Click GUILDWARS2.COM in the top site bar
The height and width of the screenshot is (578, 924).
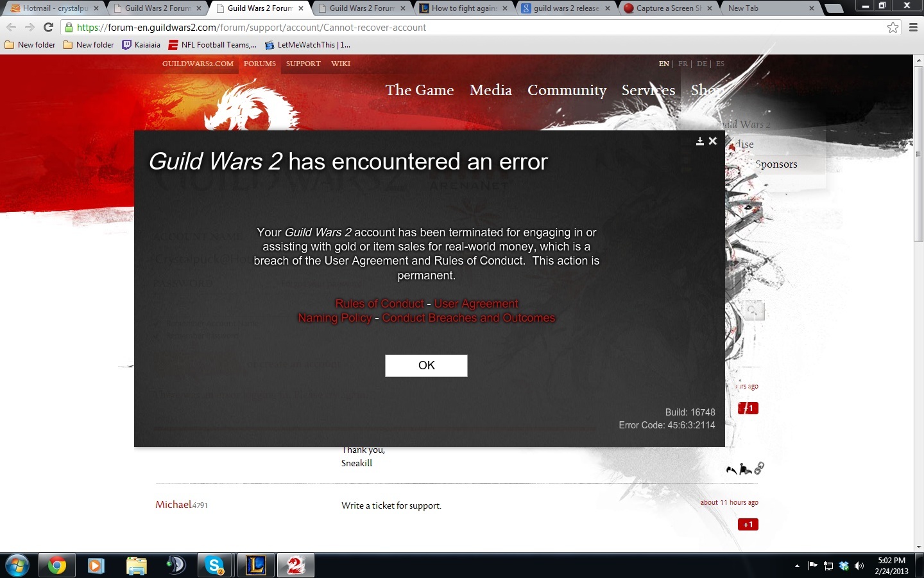pyautogui.click(x=198, y=64)
